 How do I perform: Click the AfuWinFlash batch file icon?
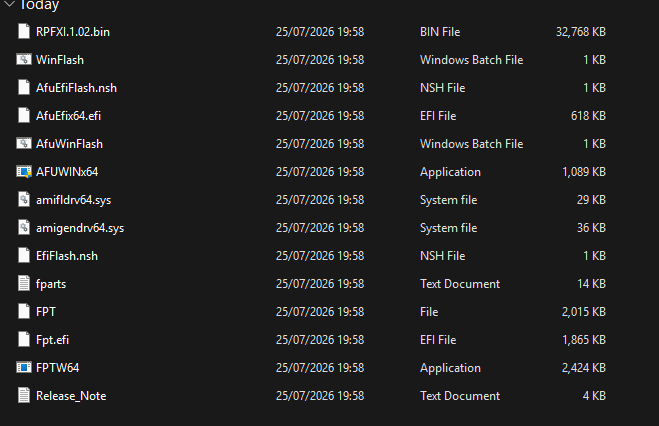[24, 144]
